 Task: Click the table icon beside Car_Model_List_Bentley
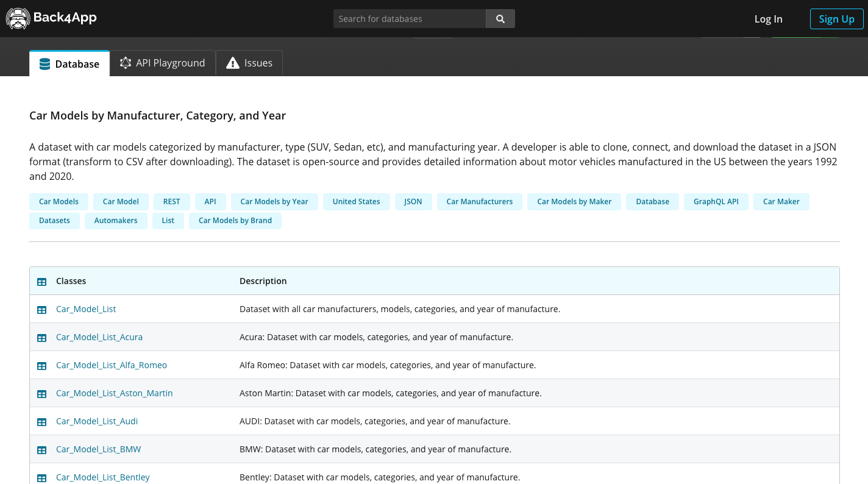[42, 478]
